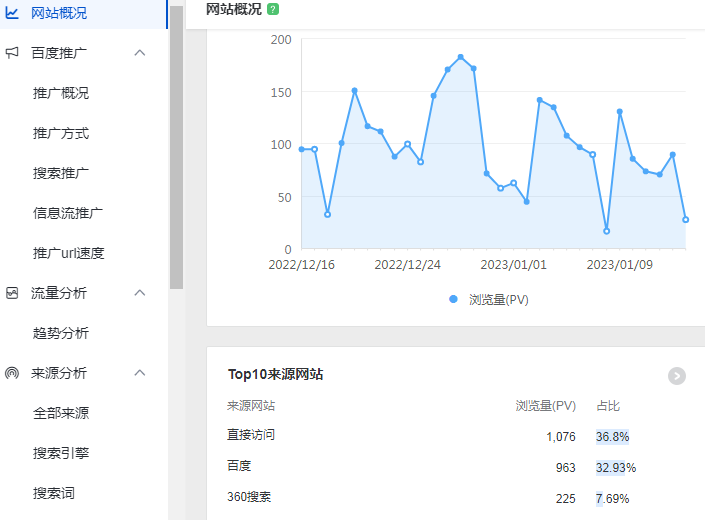Open the 网站概况 sidebar item
This screenshot has height=520, width=705.
83,13
